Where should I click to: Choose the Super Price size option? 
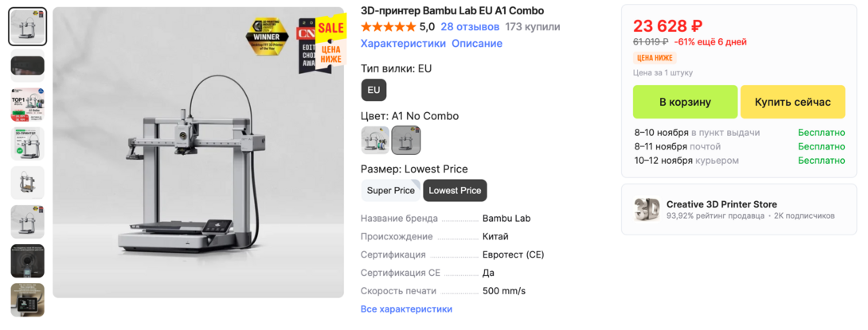[390, 191]
